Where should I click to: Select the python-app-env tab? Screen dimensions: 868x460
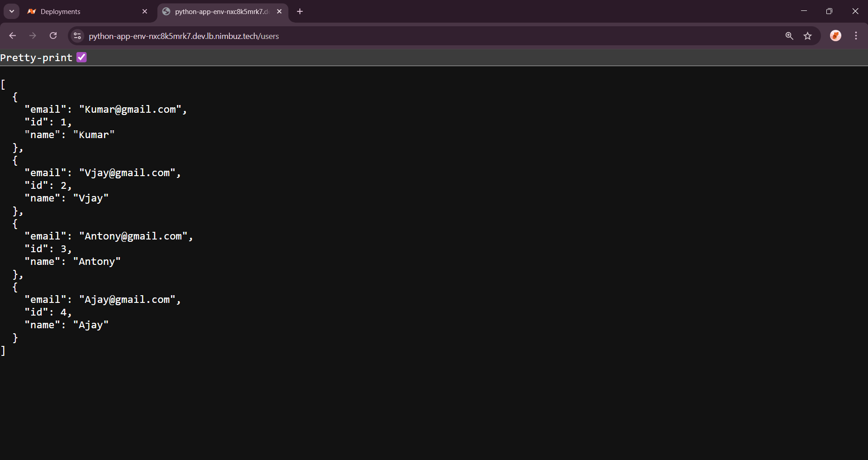[x=217, y=12]
